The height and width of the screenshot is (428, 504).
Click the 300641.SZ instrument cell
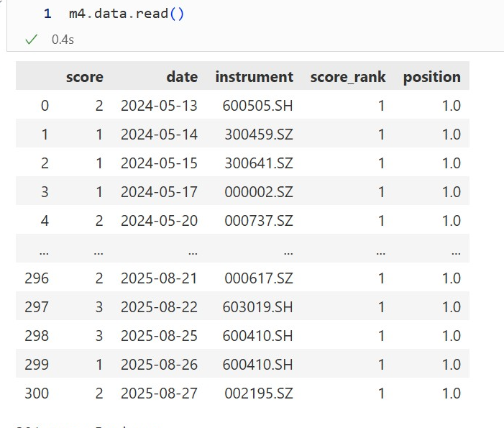click(258, 163)
